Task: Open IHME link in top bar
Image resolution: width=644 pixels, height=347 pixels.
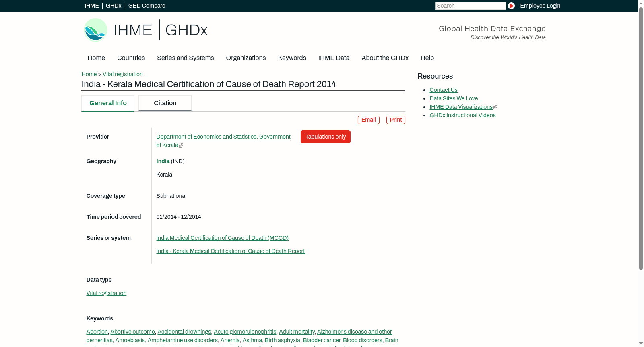Action: 92,6
